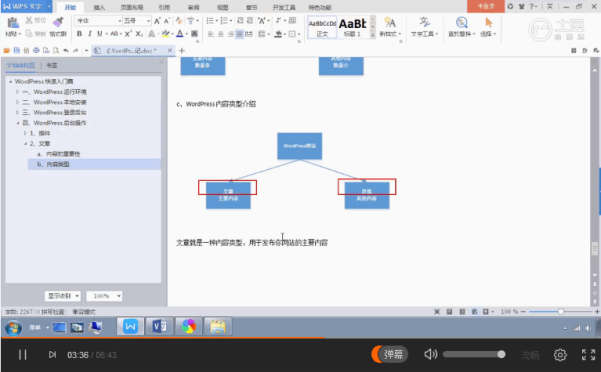This screenshot has width=601, height=372.
Task: Switch to the 引用 References tab
Action: pos(164,7)
